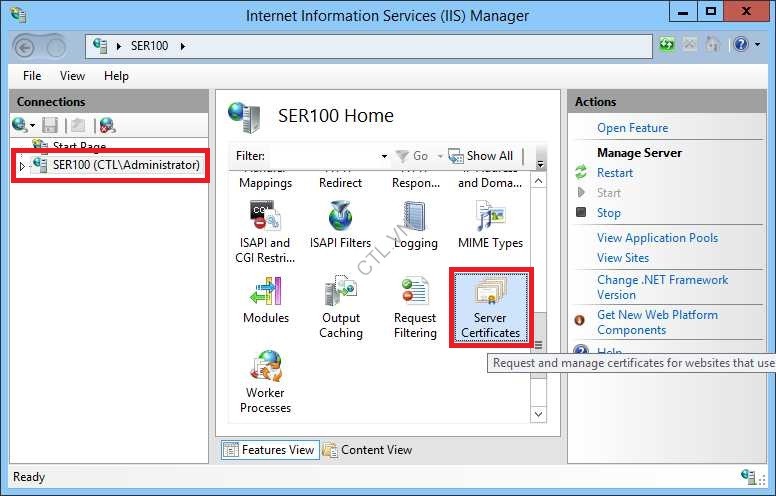This screenshot has height=496, width=776.
Task: Open the ISAPI and CGI Restrictions feature
Action: (265, 232)
